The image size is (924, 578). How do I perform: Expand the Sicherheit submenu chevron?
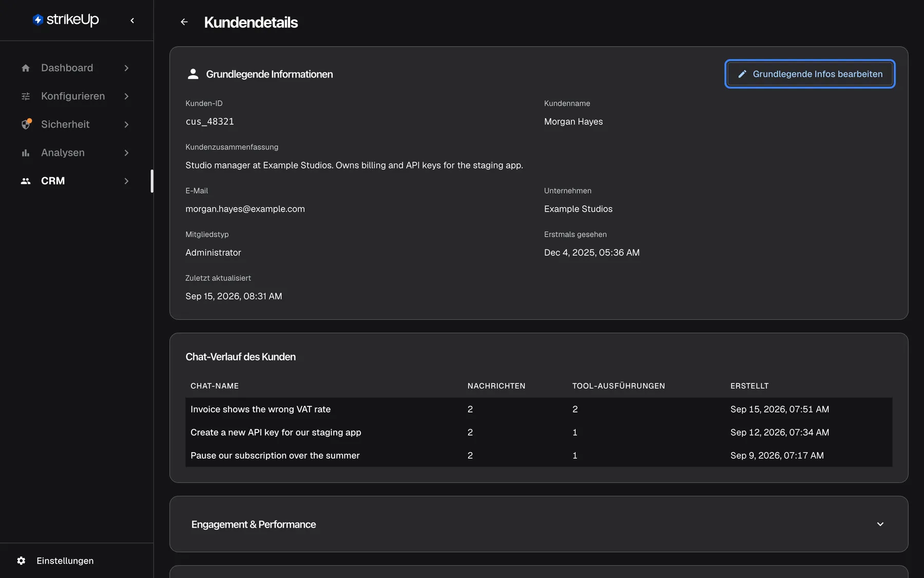(x=126, y=124)
